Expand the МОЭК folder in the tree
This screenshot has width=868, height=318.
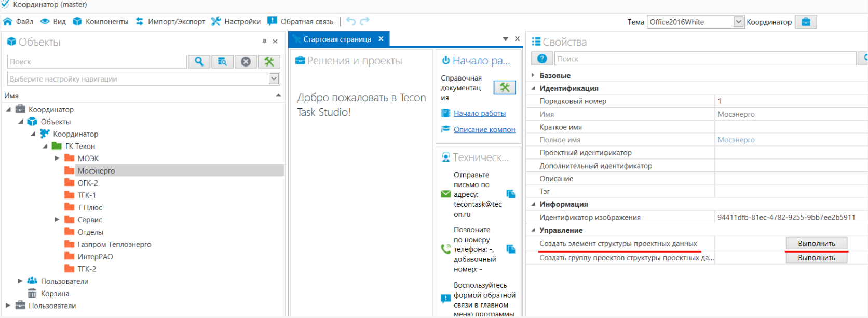[x=57, y=158]
